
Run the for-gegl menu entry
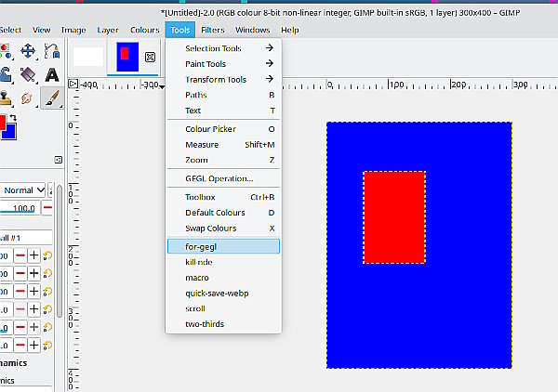223,246
